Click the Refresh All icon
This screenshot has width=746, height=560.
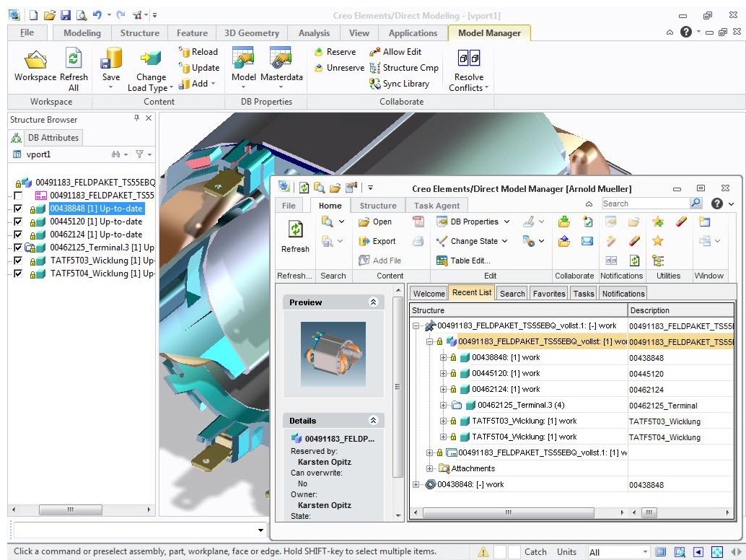(x=74, y=58)
